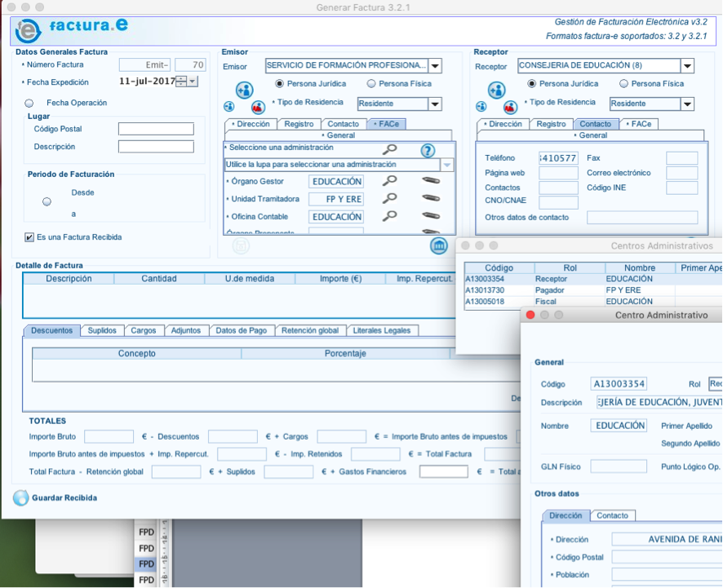Click the Gastos Financieros amount field
The height and width of the screenshot is (588, 723).
[444, 471]
